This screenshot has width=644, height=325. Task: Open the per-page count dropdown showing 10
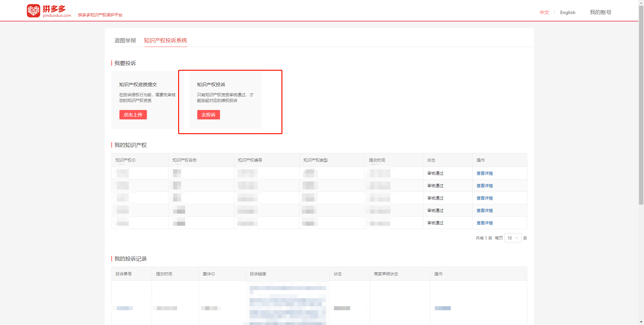[x=513, y=238]
